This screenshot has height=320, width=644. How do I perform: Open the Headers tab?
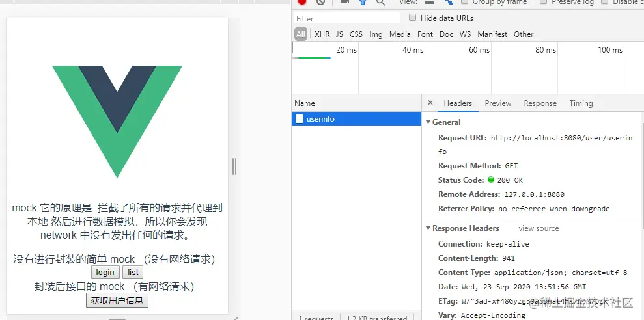(x=458, y=103)
